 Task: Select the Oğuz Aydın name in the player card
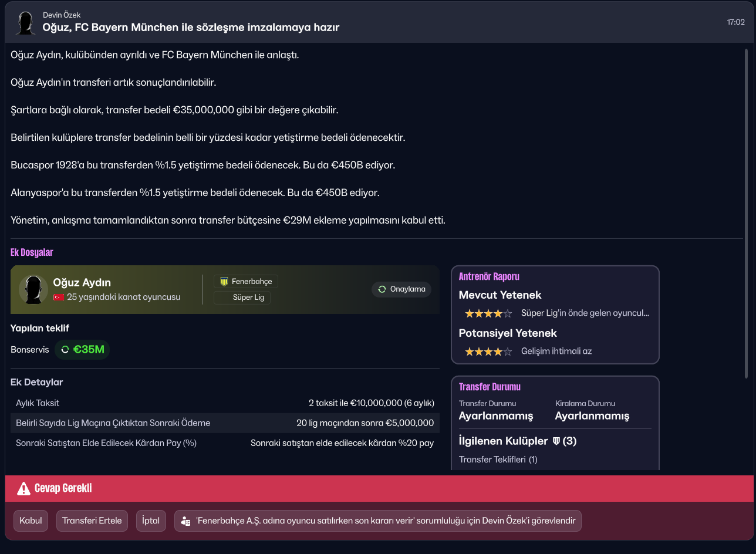coord(82,283)
